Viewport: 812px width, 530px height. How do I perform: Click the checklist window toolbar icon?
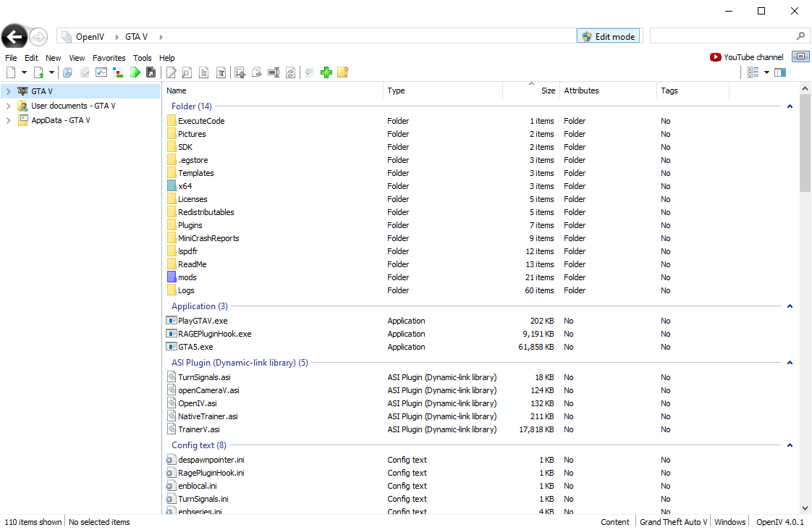pos(101,72)
